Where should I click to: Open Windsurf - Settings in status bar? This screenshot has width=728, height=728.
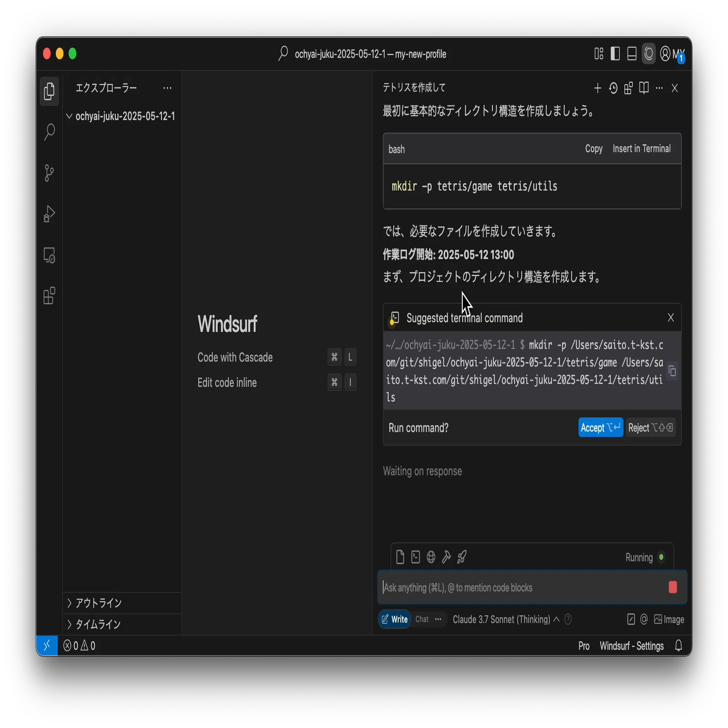(631, 646)
